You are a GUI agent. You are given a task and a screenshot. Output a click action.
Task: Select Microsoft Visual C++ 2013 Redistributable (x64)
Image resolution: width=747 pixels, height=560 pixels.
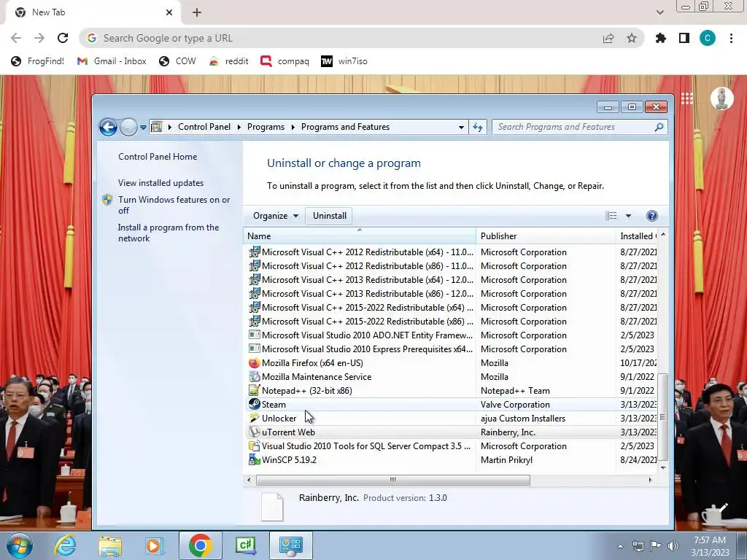452,279
